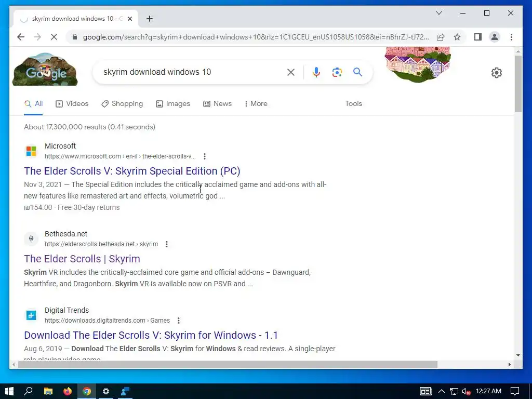Open the Chrome profile menu
The height and width of the screenshot is (399, 532).
[x=495, y=37]
